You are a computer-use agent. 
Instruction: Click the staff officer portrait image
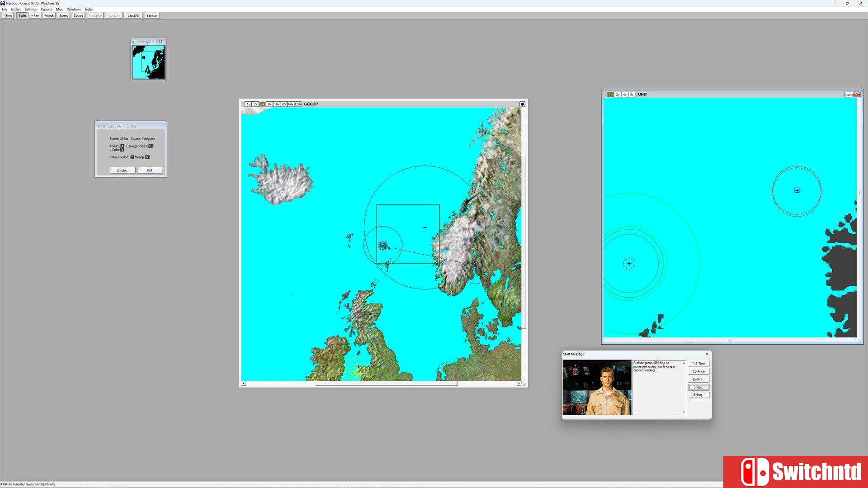point(597,387)
